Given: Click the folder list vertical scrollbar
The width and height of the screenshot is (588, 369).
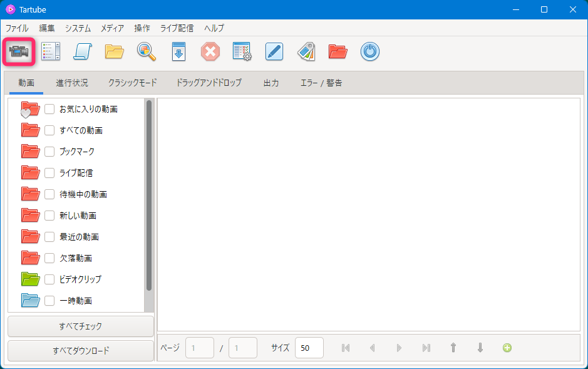Looking at the screenshot, I should (149, 195).
